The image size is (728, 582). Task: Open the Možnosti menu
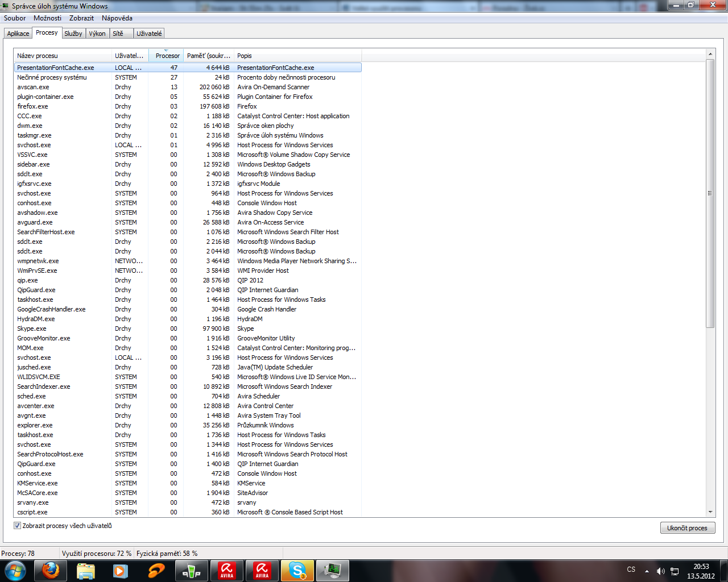click(x=47, y=18)
